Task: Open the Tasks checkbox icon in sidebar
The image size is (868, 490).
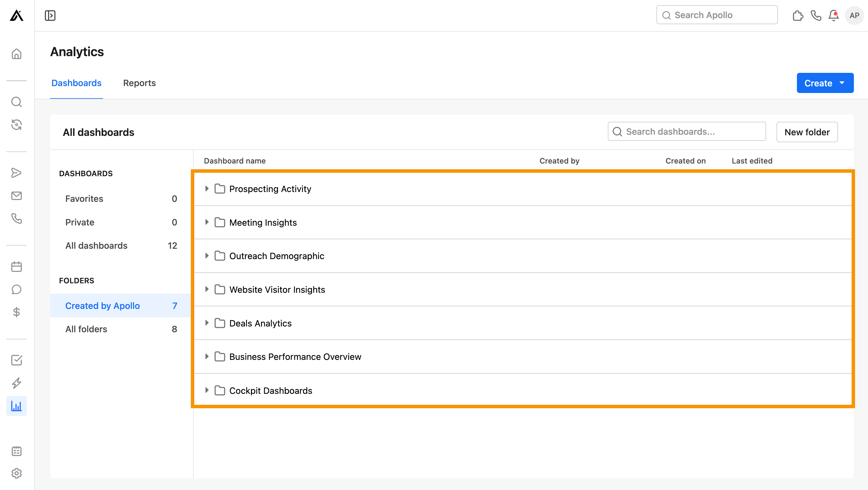Action: 16,360
